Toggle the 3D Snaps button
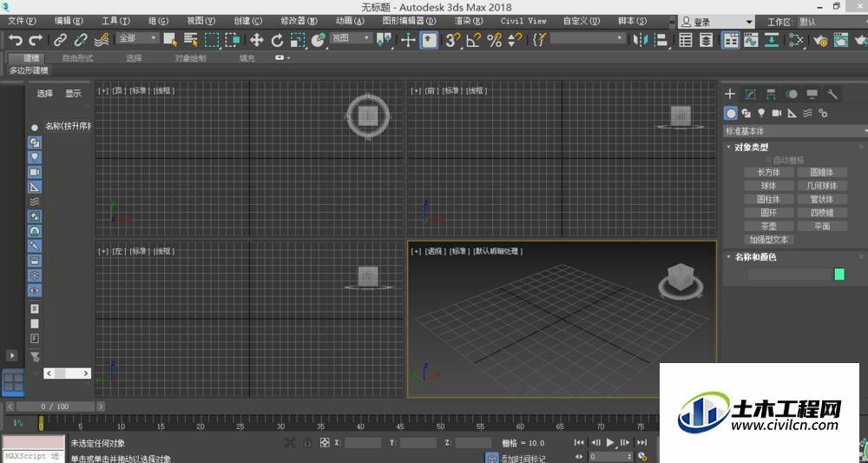 coord(452,40)
